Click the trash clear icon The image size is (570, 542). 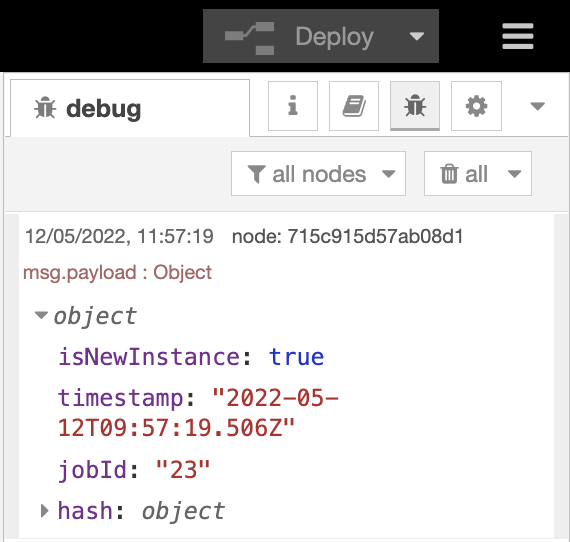click(x=449, y=174)
